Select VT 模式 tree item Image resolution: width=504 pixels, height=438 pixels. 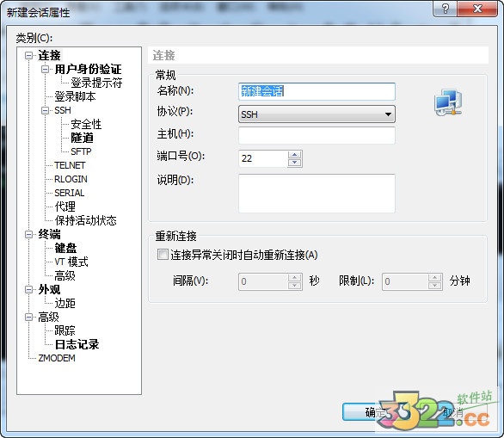[71, 262]
